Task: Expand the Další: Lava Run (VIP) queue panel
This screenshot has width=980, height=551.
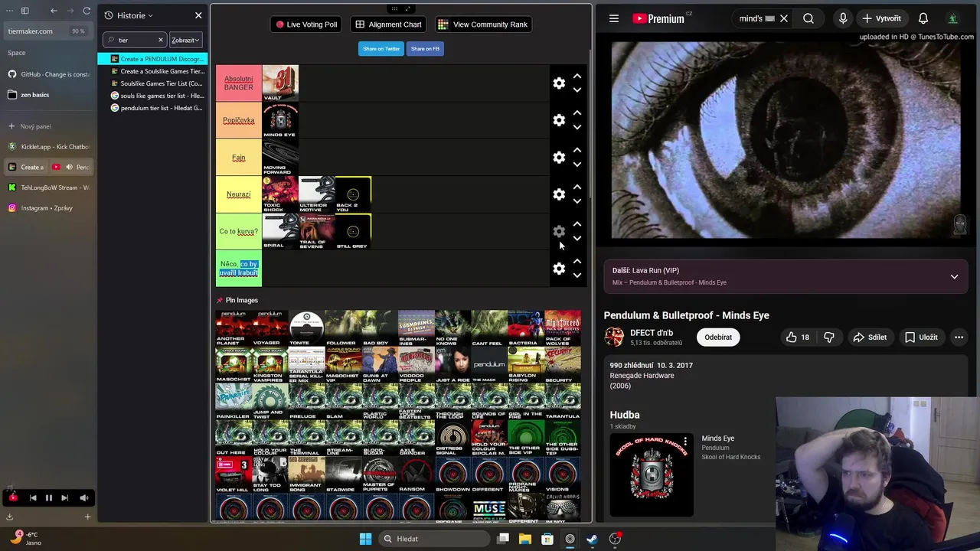Action: pyautogui.click(x=954, y=276)
